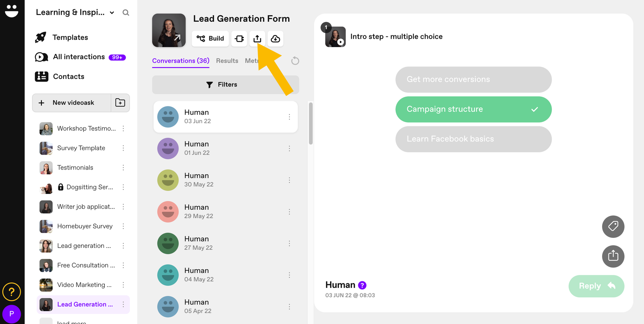Click the search magnifier icon
This screenshot has height=324, width=644.
pyautogui.click(x=126, y=12)
